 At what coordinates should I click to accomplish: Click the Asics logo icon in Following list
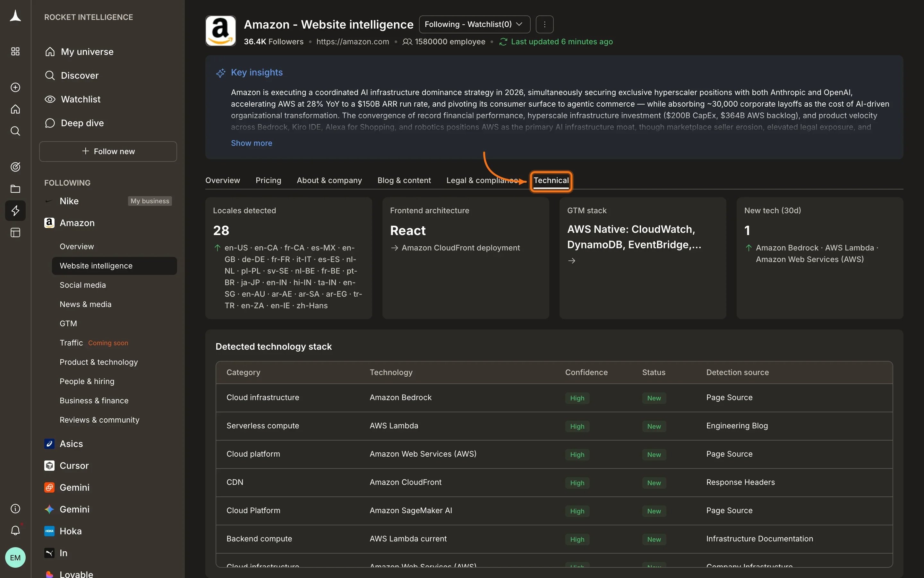pyautogui.click(x=49, y=444)
